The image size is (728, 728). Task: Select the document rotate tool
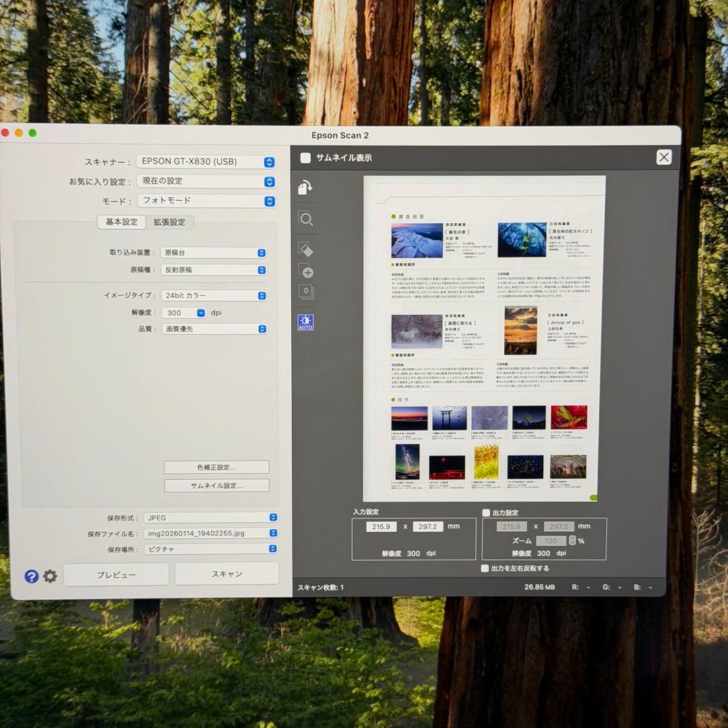point(306,187)
